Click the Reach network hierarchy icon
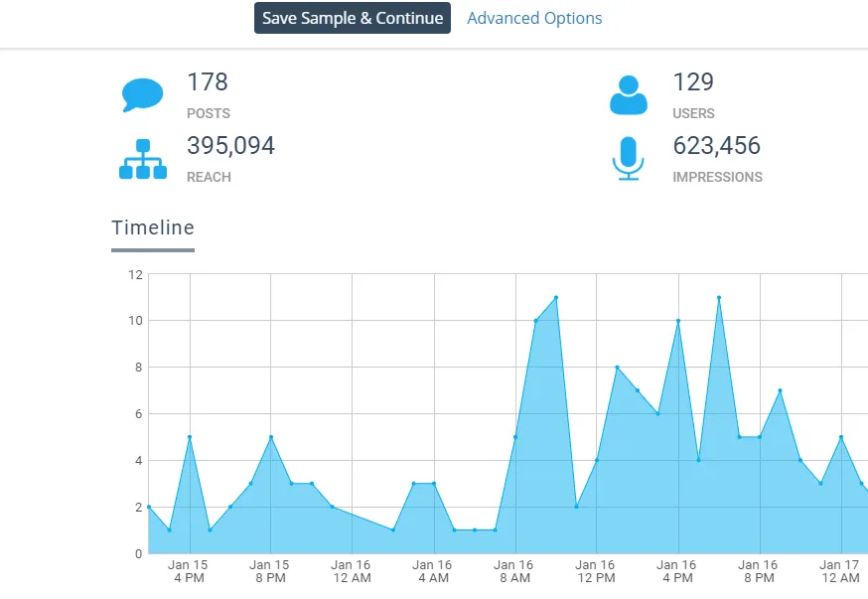This screenshot has width=868, height=599. (x=143, y=159)
